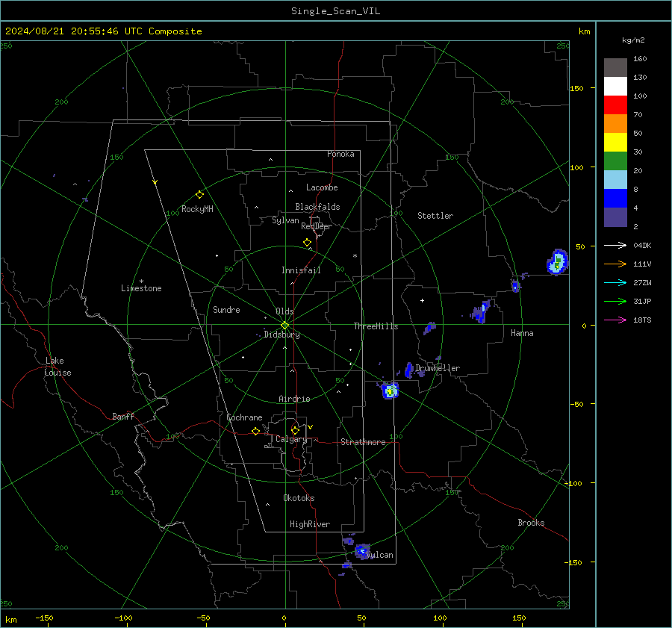Viewport: 672px width, 628px height.
Task: Click the RedDeer label
Action: (x=317, y=226)
